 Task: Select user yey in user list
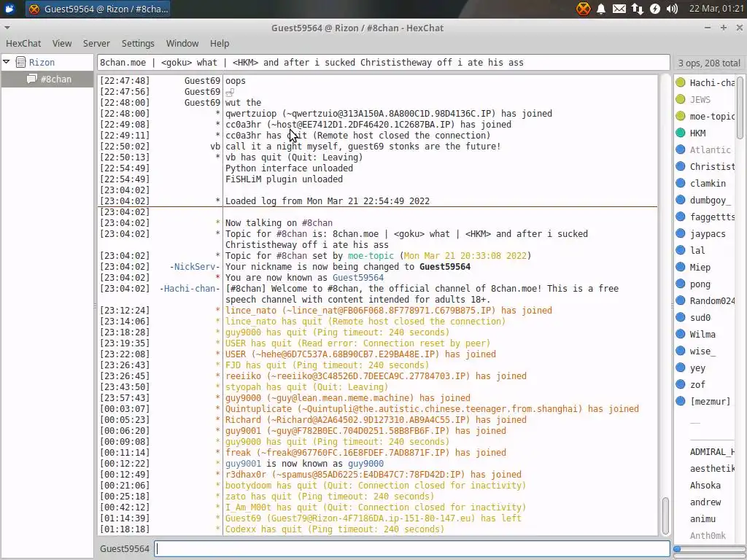pos(697,367)
